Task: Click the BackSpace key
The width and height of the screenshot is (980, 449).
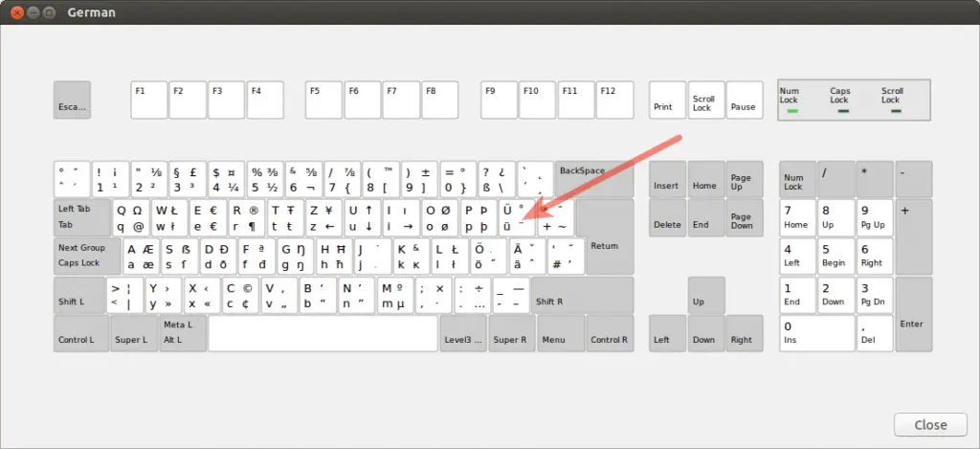Action: (x=593, y=179)
